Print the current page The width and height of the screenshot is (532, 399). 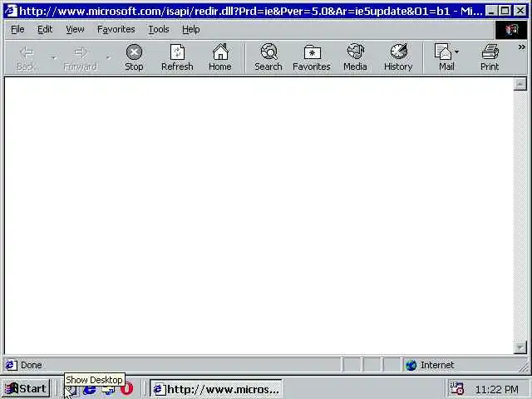pos(490,57)
